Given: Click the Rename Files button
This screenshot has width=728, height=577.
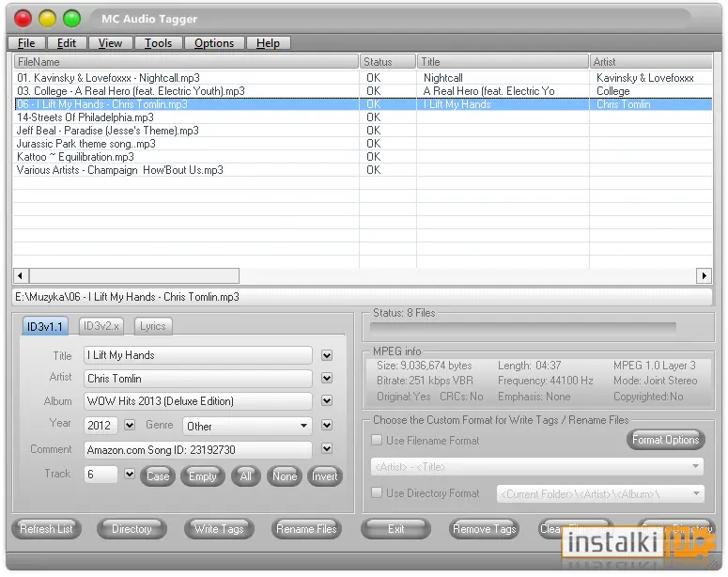Looking at the screenshot, I should [306, 529].
